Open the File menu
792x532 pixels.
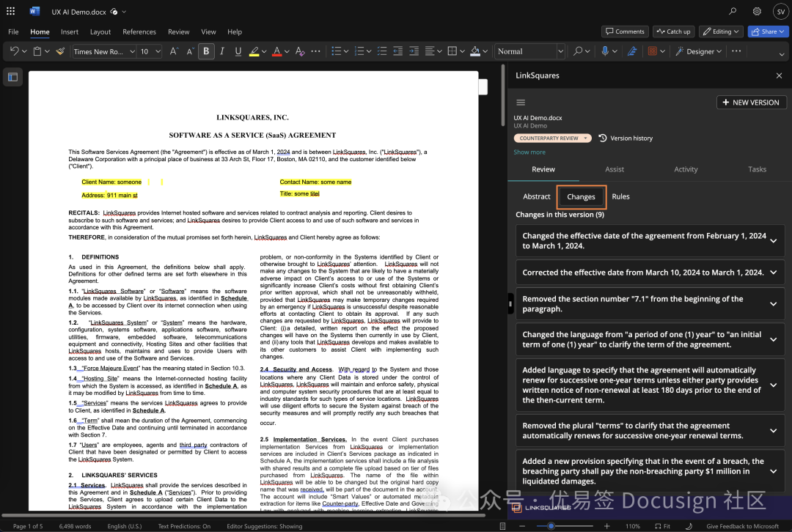coord(13,32)
